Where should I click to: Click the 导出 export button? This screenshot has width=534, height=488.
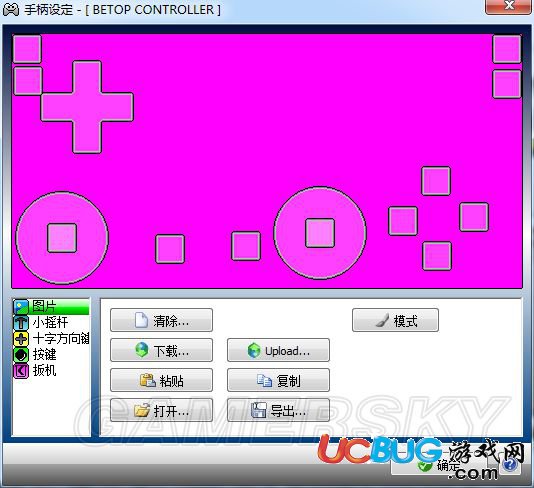point(278,410)
